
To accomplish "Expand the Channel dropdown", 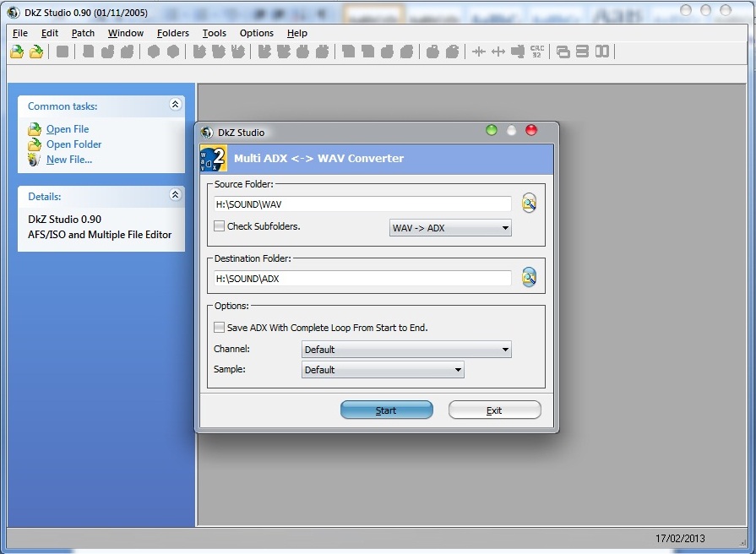I will [x=406, y=350].
